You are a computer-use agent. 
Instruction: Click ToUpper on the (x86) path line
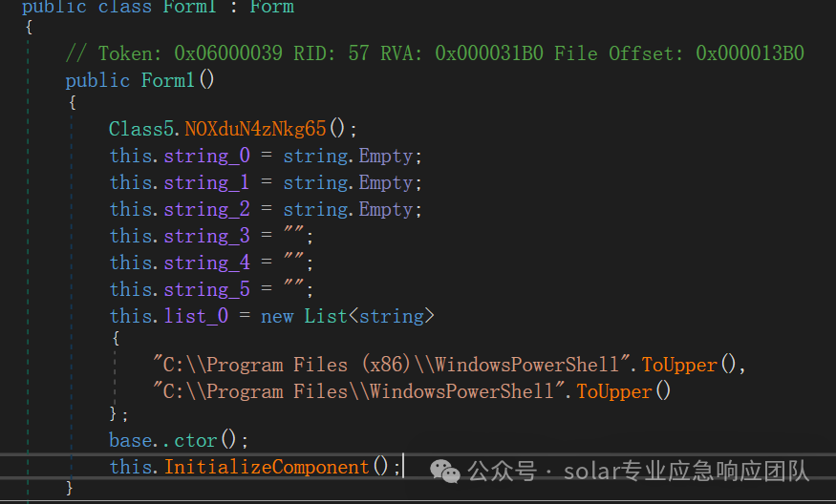click(679, 365)
